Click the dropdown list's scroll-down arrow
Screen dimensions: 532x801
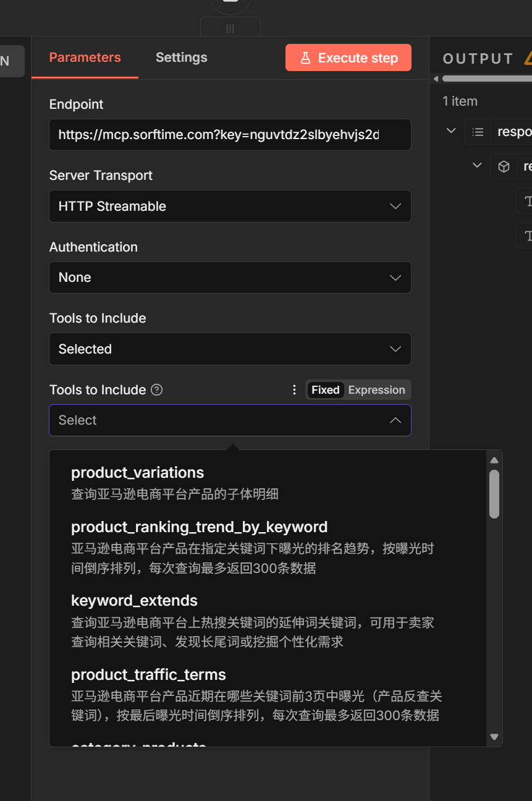(x=494, y=737)
